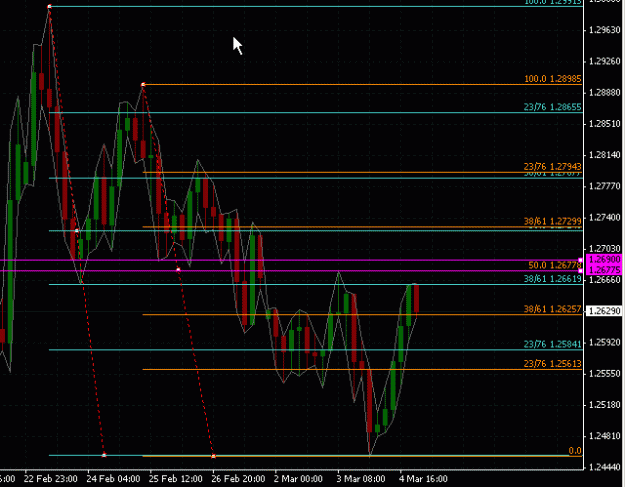625x487 pixels.
Task: Select the teal "38/61 1.26619" level label
Action: 552,279
